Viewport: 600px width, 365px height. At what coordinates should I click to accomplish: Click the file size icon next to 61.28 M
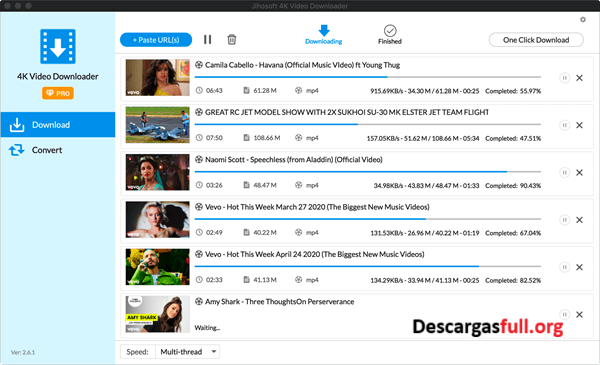246,90
